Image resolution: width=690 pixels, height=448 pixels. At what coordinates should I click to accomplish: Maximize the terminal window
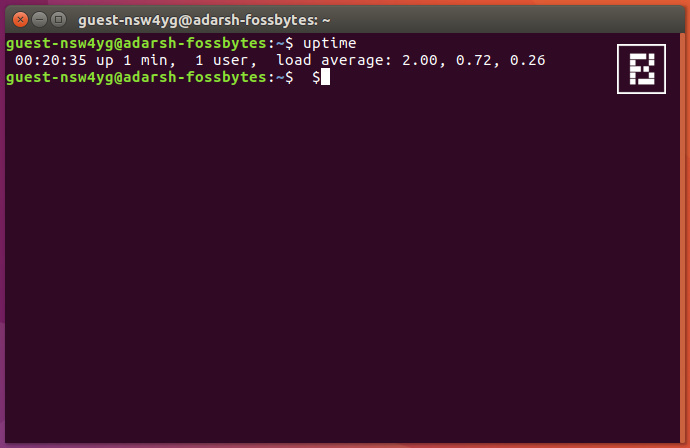pos(58,20)
